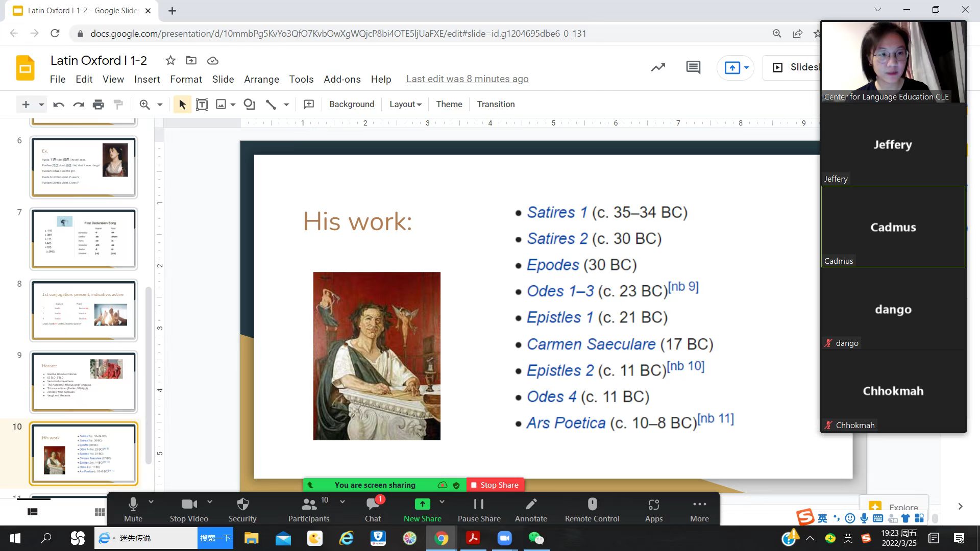Click the Horace portrait image on slide

click(377, 356)
